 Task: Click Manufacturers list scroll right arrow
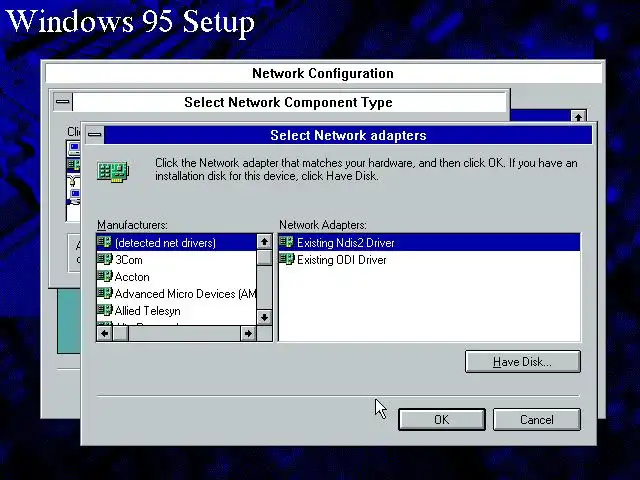click(248, 333)
